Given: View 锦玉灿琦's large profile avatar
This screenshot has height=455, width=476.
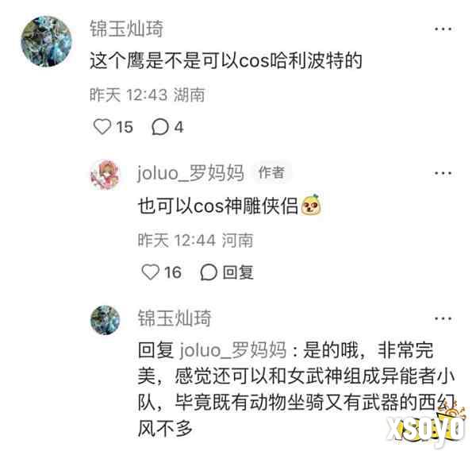Looking at the screenshot, I should pyautogui.click(x=46, y=41).
